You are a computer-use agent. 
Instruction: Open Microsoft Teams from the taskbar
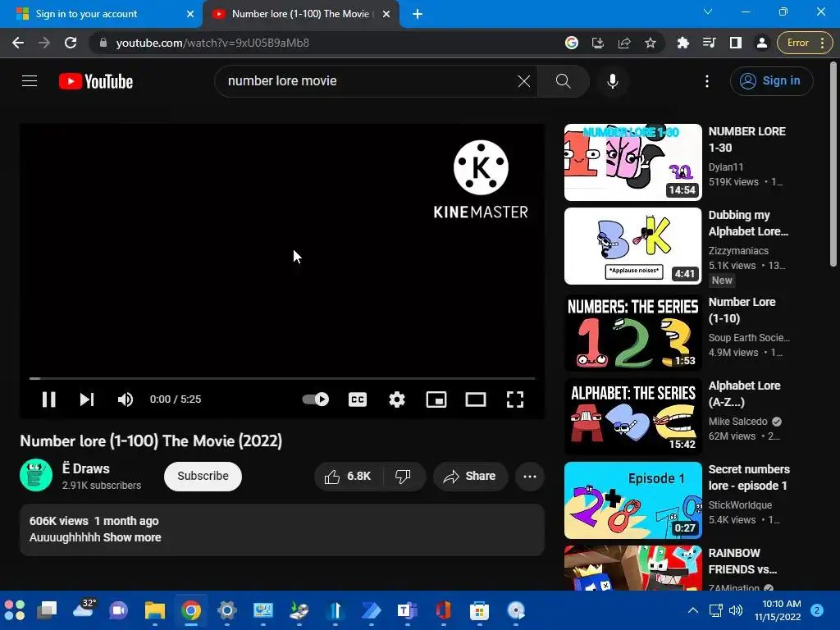click(x=407, y=610)
